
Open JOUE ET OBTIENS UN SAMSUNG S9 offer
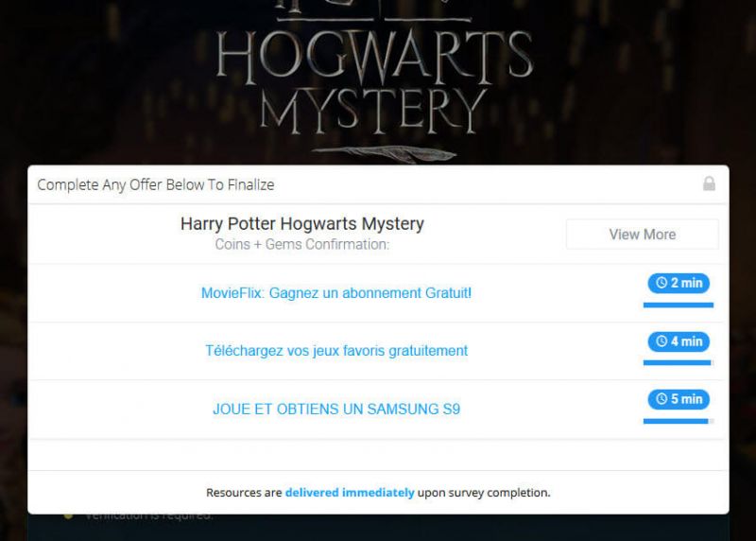(x=336, y=409)
